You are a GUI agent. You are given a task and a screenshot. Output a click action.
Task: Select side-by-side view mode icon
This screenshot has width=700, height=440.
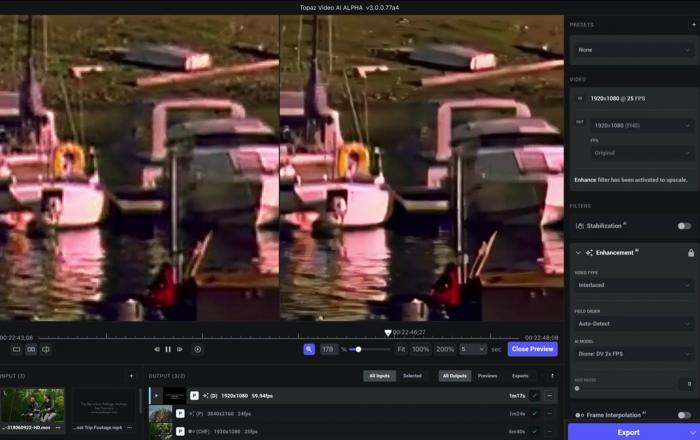(31, 349)
